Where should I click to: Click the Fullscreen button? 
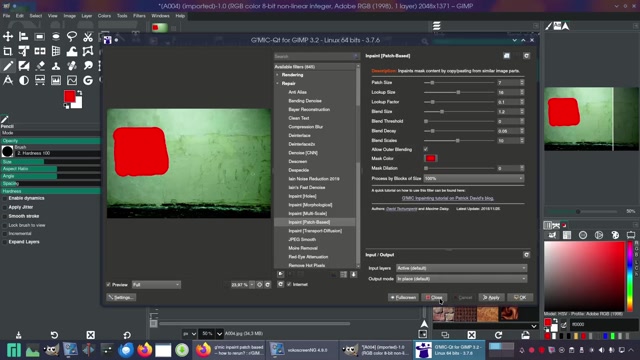click(x=403, y=298)
